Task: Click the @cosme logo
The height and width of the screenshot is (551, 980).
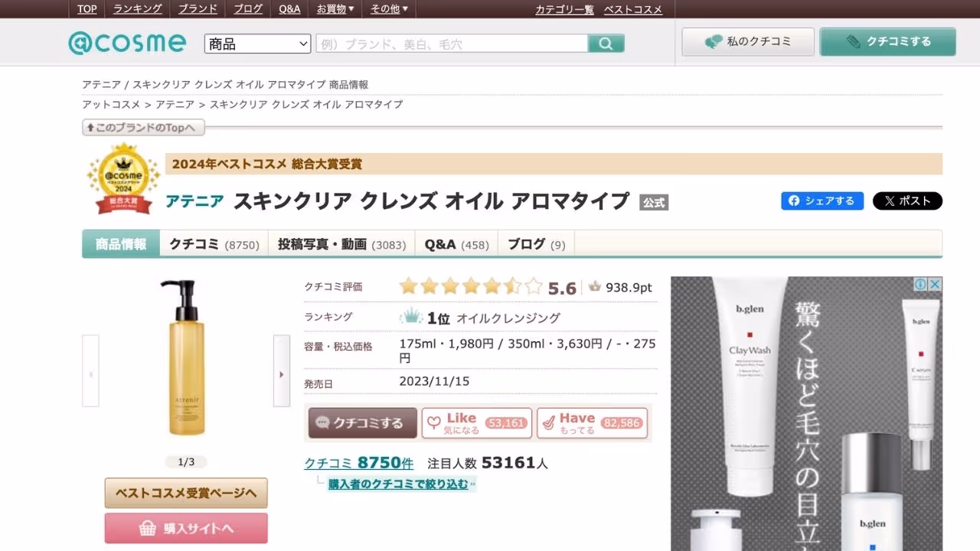Action: pos(126,42)
